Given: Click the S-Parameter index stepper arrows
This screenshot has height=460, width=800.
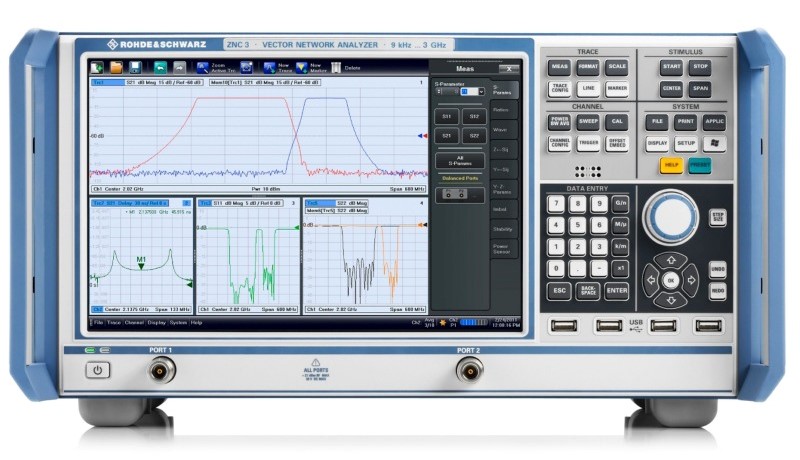Looking at the screenshot, I should click(x=440, y=92).
